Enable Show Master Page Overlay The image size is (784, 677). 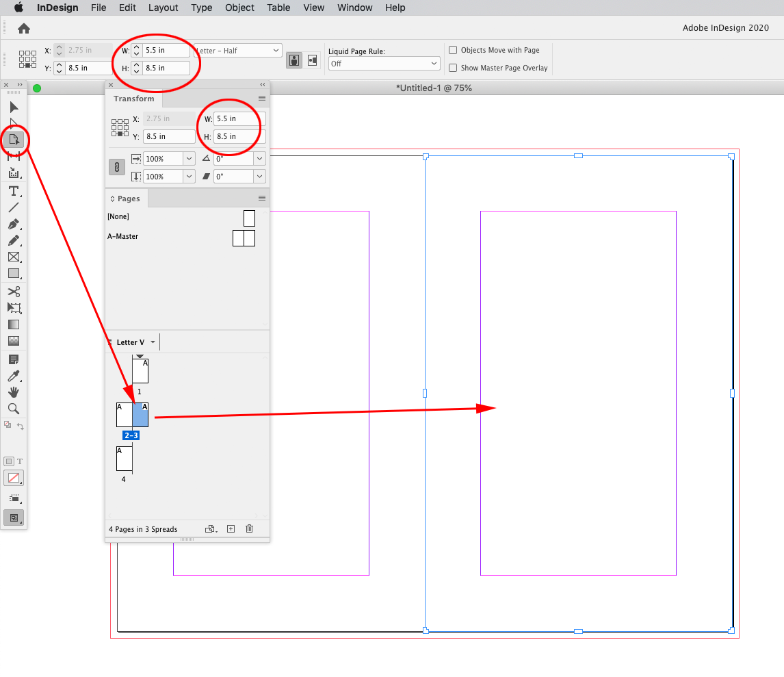tap(453, 68)
